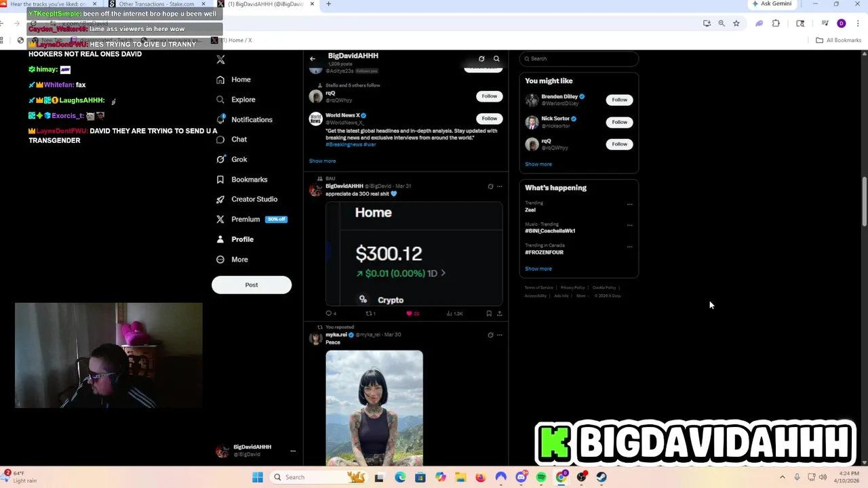This screenshot has height=488, width=868.
Task: Open myka.rei's Peace photo
Action: point(374,408)
